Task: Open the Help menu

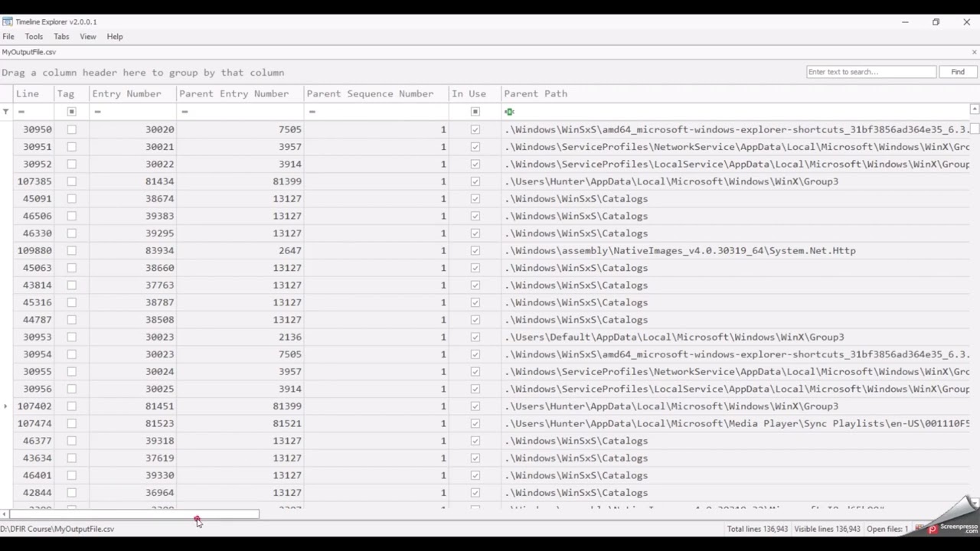Action: coord(115,37)
